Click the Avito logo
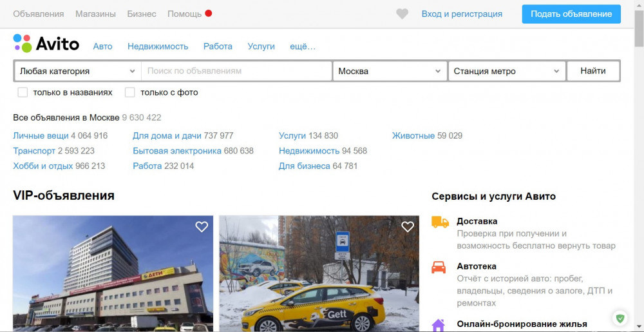Screen dimensions: 644x332 tap(46, 44)
